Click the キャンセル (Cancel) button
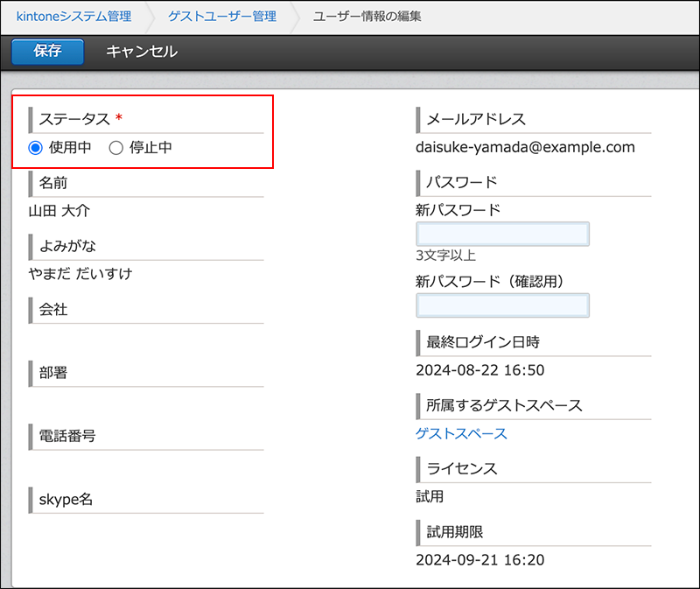Screen dimensions: 700x589 point(141,52)
